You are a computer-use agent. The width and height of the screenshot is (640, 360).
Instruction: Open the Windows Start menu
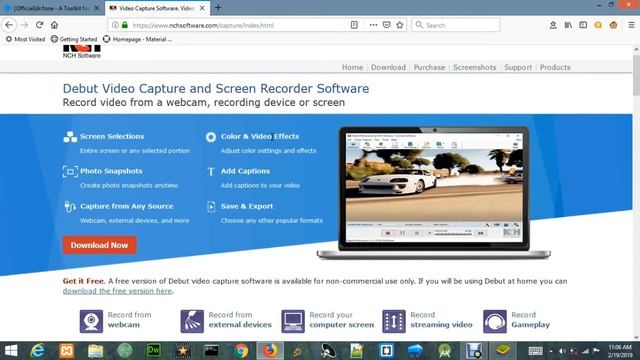pyautogui.click(x=11, y=351)
